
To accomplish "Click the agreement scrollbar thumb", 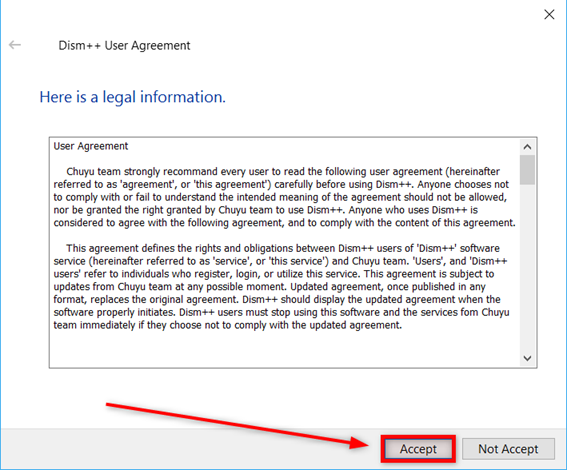I will click(x=527, y=170).
